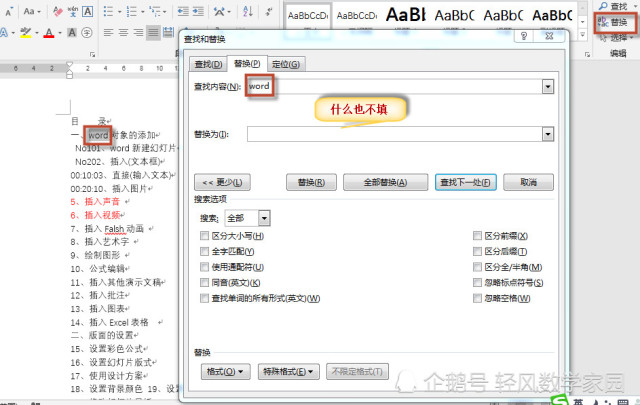This screenshot has height=405, width=640.
Task: Click the Numbering list icon
Action: 131,11
